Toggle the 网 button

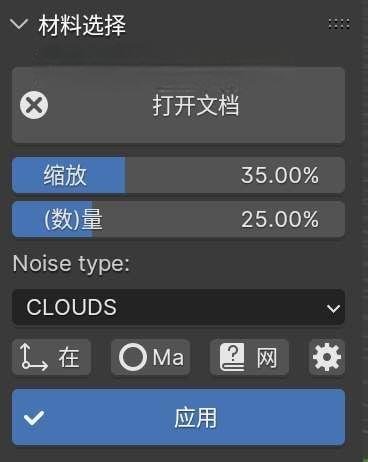coord(249,357)
